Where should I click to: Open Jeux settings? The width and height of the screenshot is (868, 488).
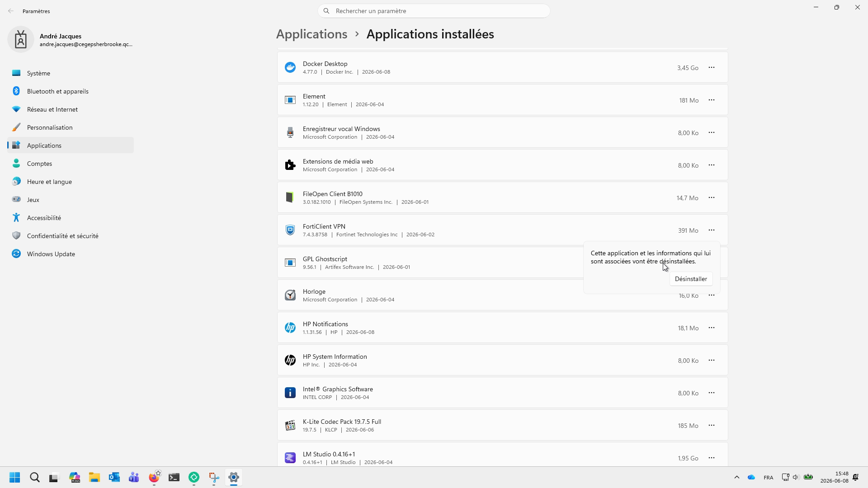tap(71, 200)
